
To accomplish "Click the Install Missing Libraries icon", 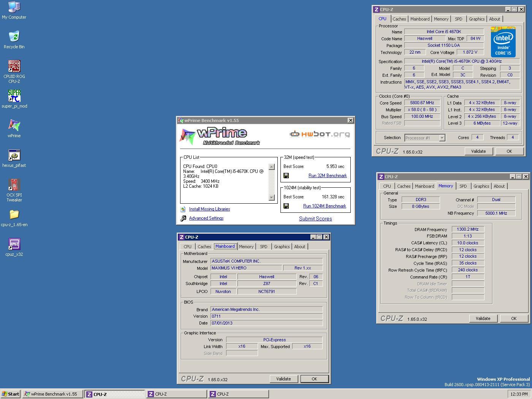I will point(183,209).
